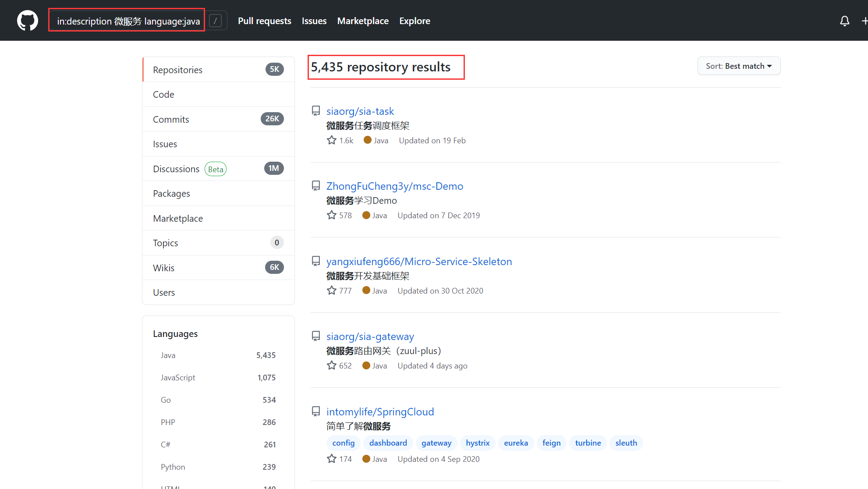Open Explore in top navigation

(415, 21)
